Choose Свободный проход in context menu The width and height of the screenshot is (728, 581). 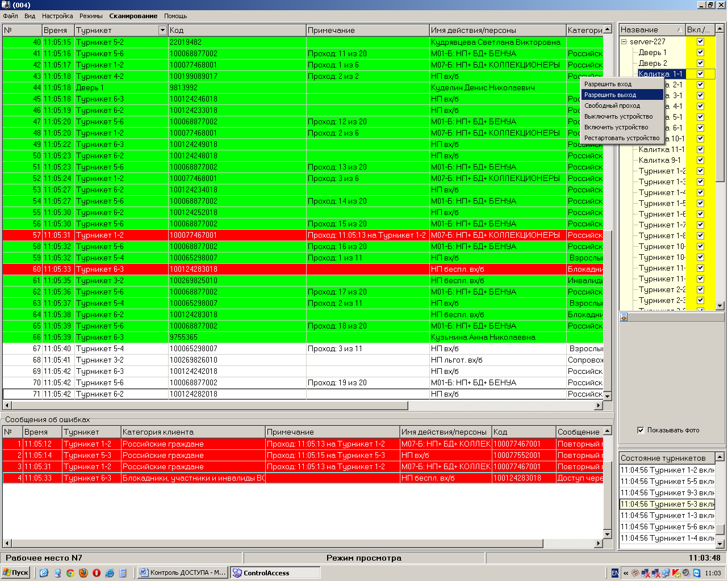[x=622, y=106]
